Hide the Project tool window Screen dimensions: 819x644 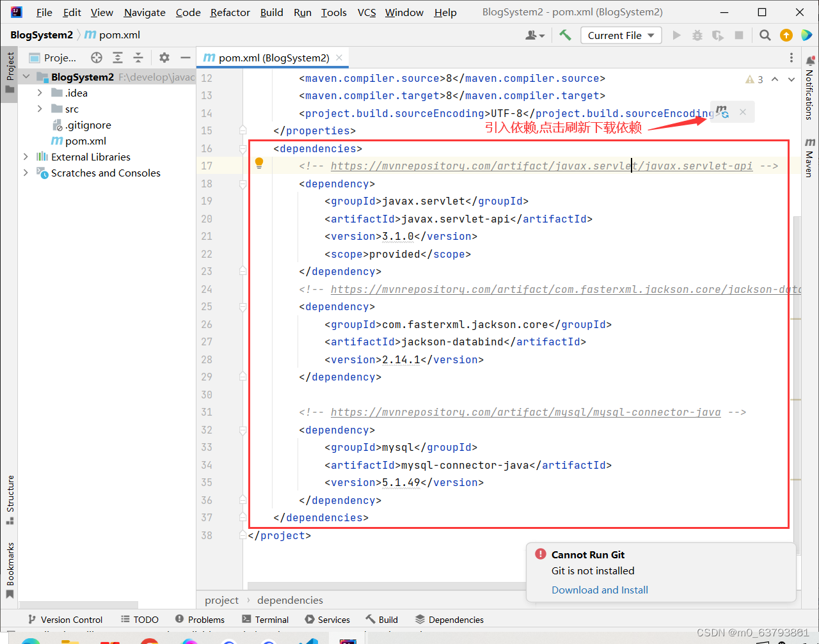click(x=186, y=58)
